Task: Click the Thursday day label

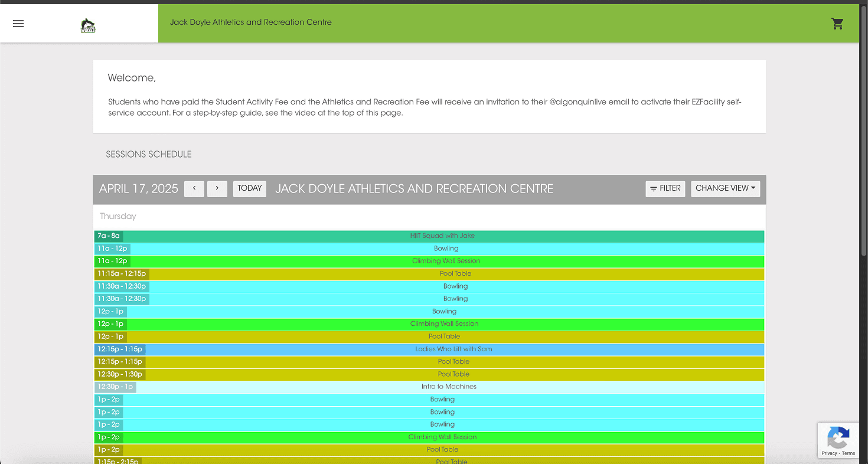Action: (x=118, y=217)
